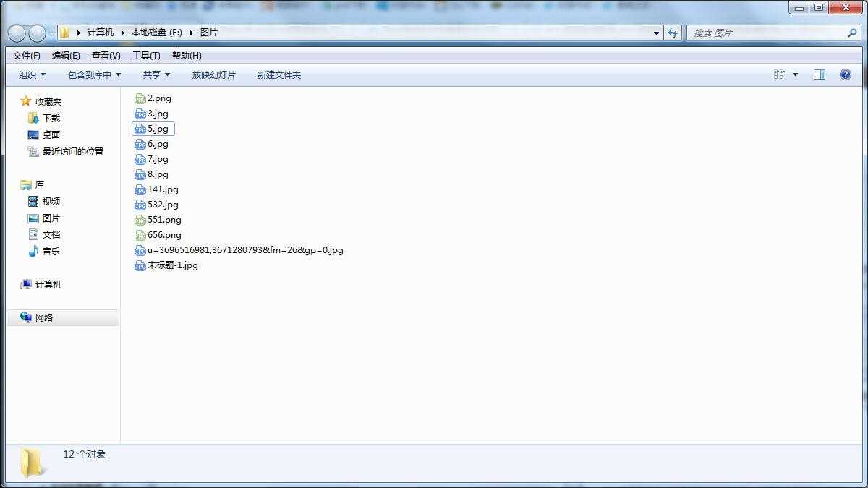Start the 放映幻灯片 slideshow
Viewport: 868px width, 488px height.
tap(214, 74)
